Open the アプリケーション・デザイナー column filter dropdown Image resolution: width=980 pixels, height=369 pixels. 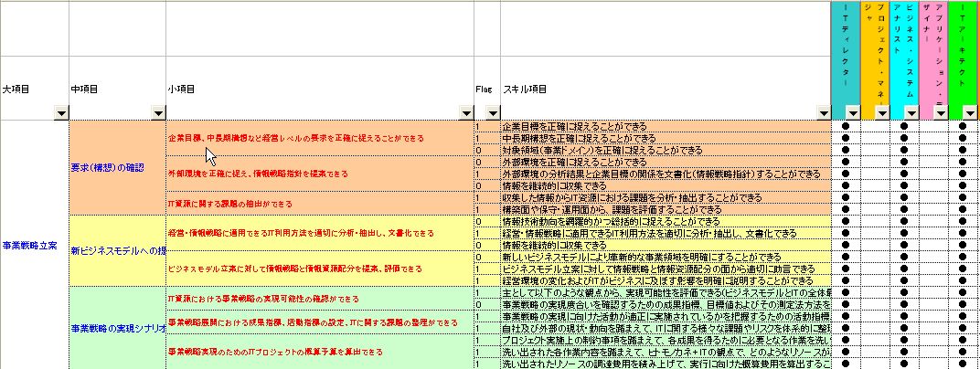coord(941,113)
